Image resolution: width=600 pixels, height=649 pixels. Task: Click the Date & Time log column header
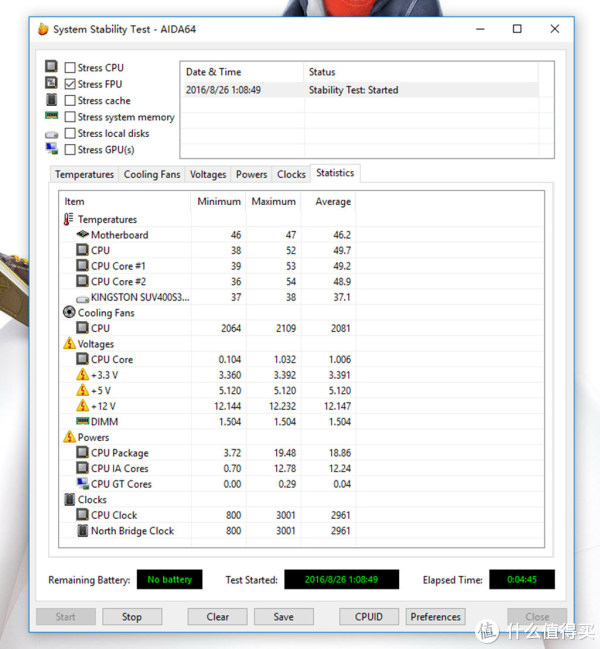(242, 72)
